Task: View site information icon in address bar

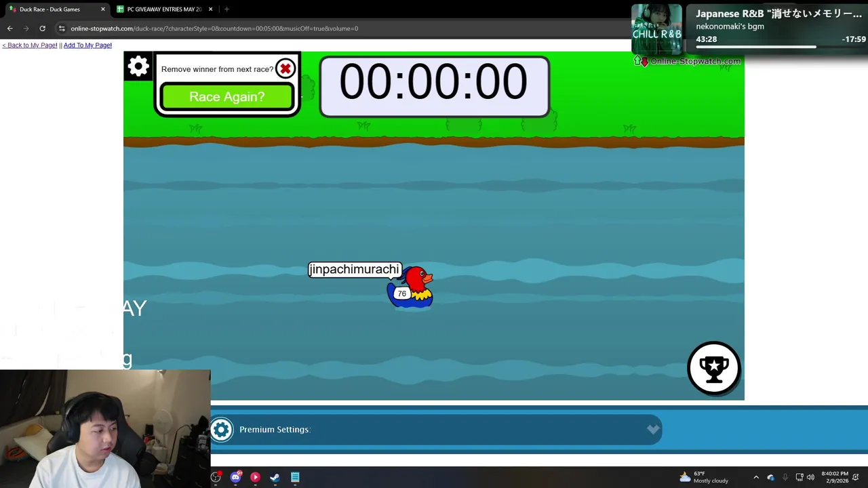Action: point(62,28)
